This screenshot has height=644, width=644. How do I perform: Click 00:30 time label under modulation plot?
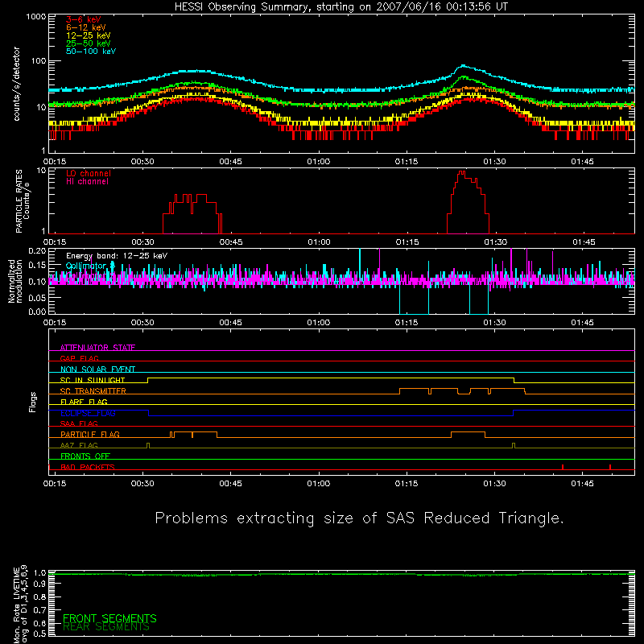coord(142,323)
